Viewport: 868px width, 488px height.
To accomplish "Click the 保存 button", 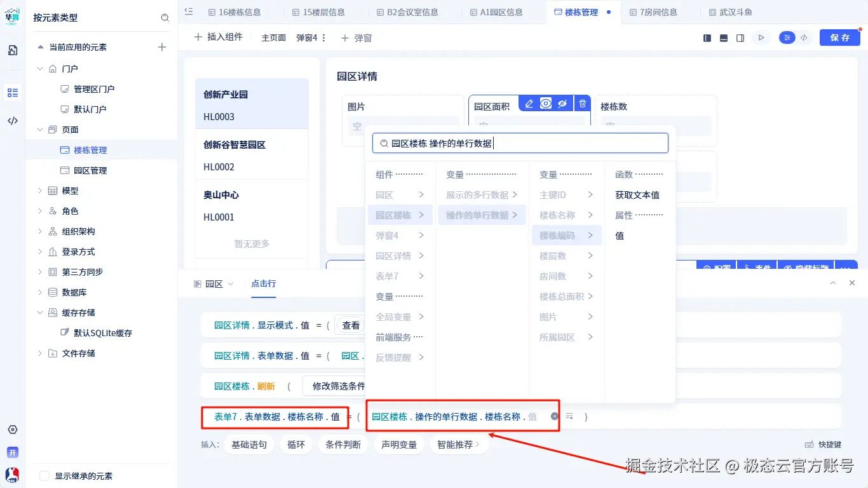I will tap(840, 38).
